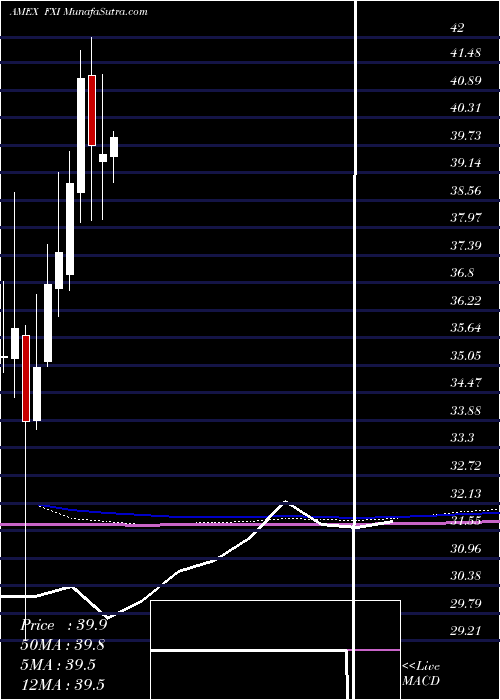The height and width of the screenshot is (700, 500).
Task: Click the 41.48 price axis label
Action: pyautogui.click(x=465, y=53)
